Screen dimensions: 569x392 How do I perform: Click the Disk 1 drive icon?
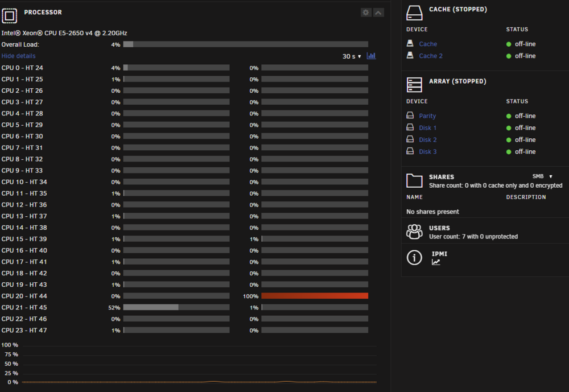410,127
